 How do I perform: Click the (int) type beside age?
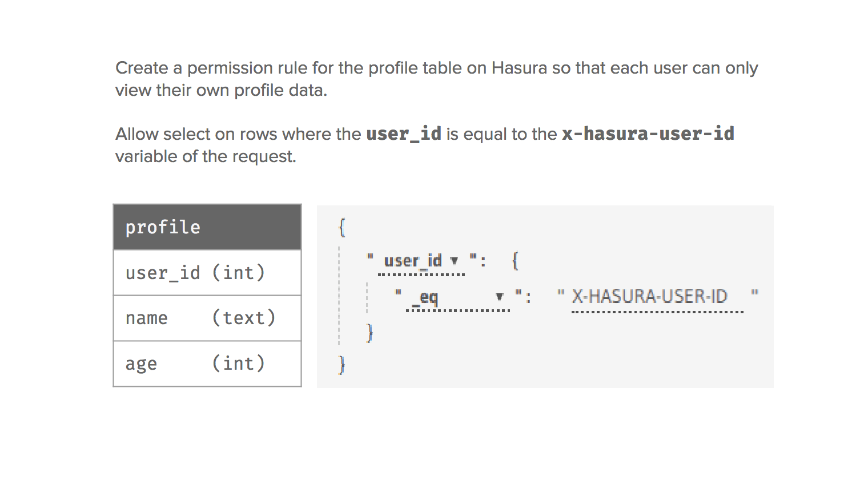(x=239, y=364)
